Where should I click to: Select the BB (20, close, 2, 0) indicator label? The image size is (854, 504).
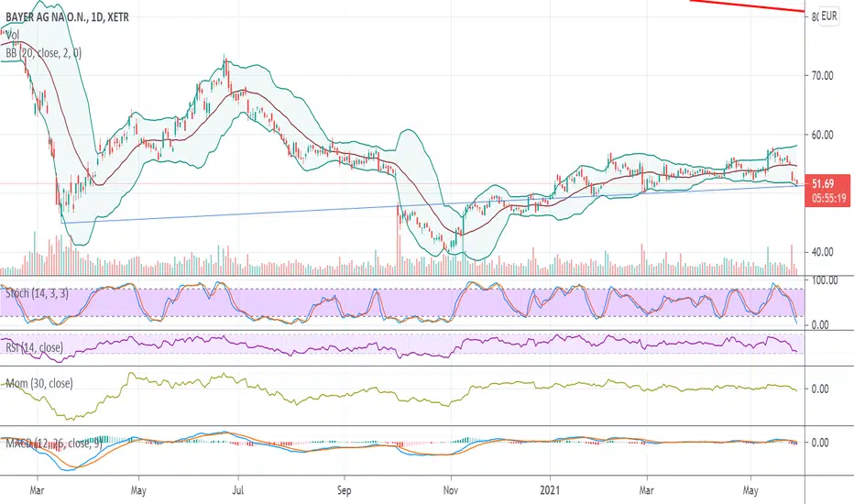[x=44, y=53]
